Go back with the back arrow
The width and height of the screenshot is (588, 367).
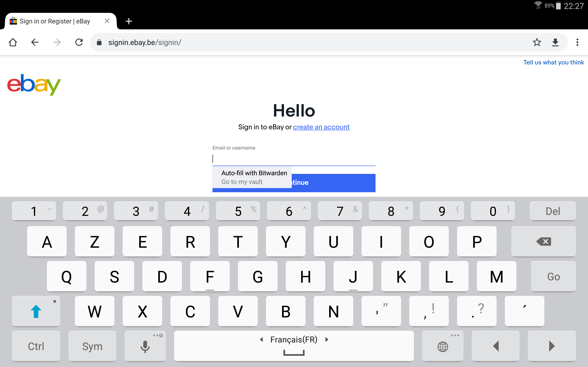(35, 42)
